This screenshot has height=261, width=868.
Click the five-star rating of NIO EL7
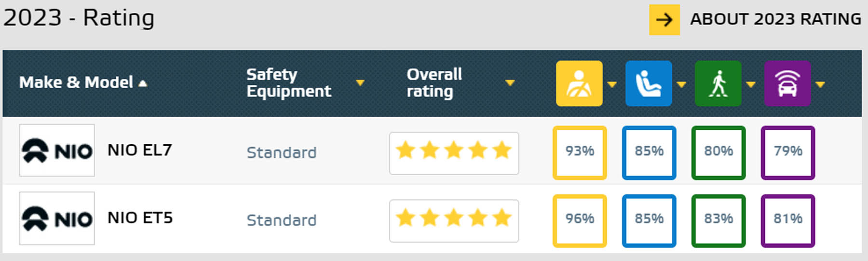click(x=454, y=153)
